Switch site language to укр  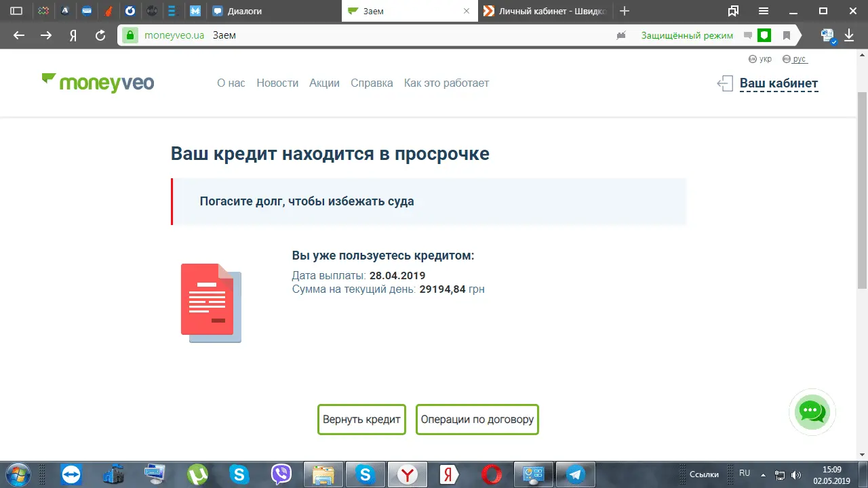click(759, 59)
